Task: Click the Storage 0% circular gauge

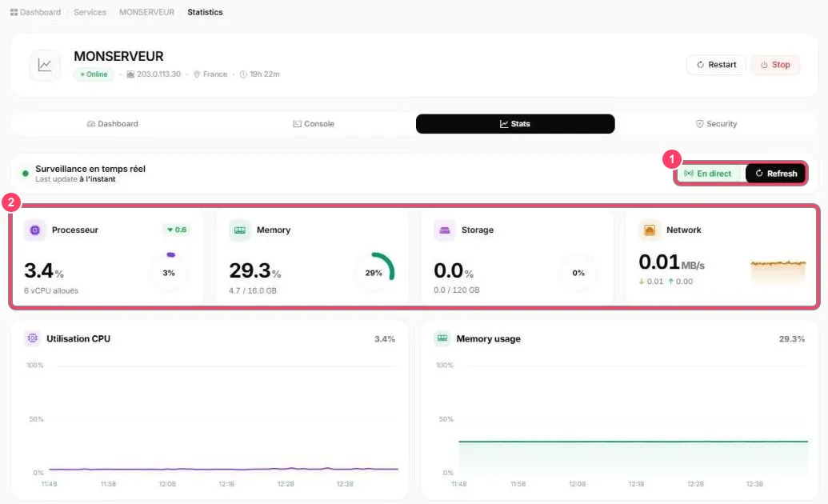Action: pos(578,273)
